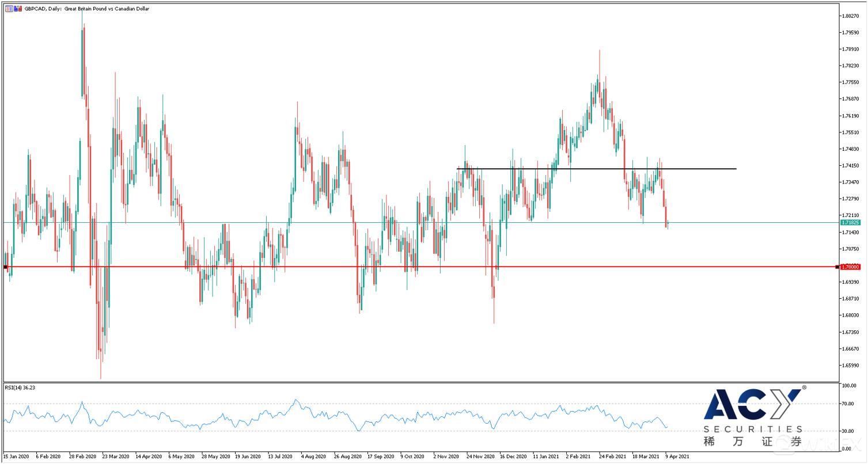The height and width of the screenshot is (464, 868).
Task: Click the 2 Feb 2021 date label
Action: click(x=579, y=456)
